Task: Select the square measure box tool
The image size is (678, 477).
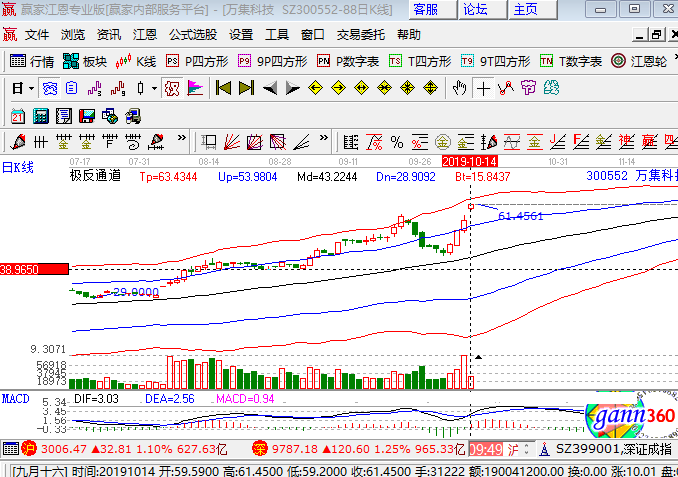Action: click(x=209, y=142)
